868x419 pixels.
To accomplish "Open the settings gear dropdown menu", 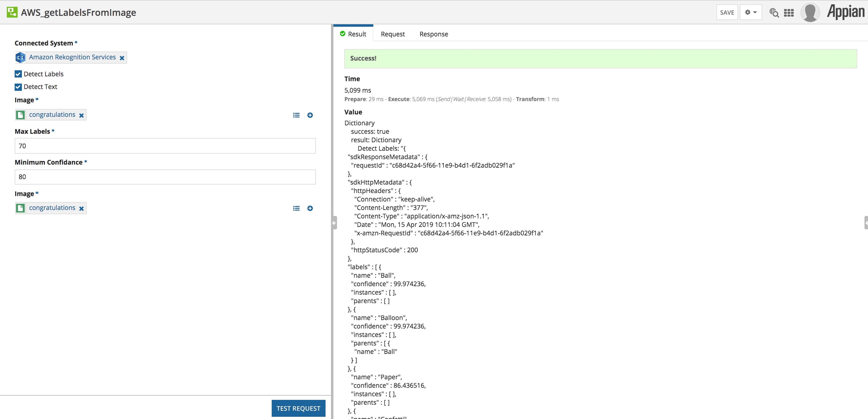I will [751, 12].
